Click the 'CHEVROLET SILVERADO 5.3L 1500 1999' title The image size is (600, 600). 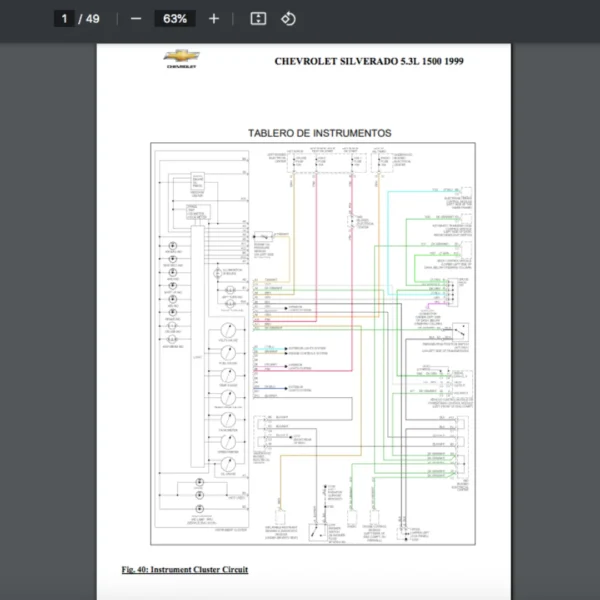click(368, 61)
